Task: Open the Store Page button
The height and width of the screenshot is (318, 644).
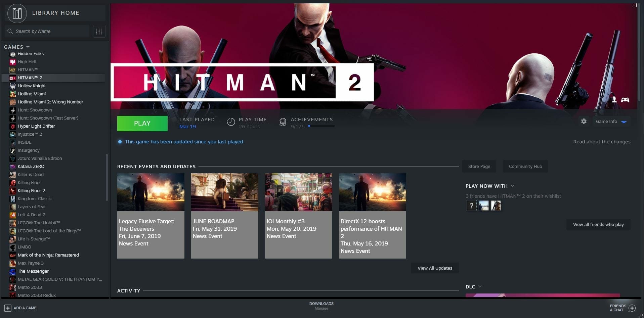Action: [x=479, y=166]
